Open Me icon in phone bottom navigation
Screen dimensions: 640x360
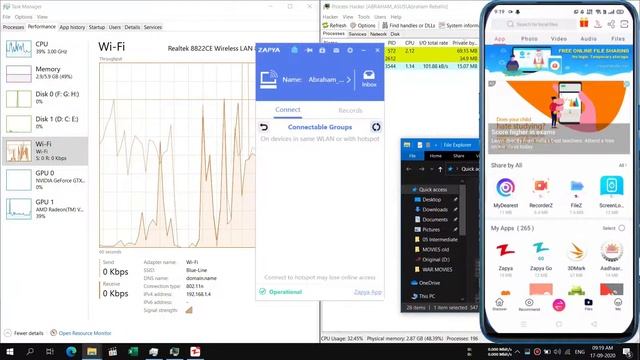[x=618, y=304]
